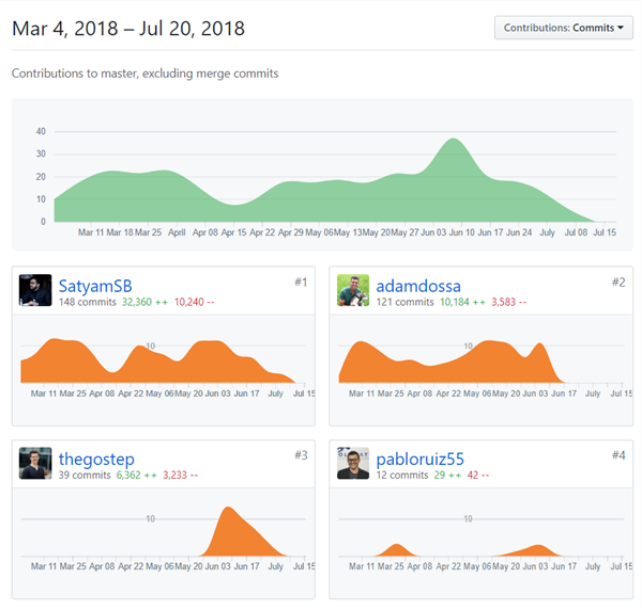Screen dimensions: 642x608
Task: Click the Mar 4, 2018 – Jul 20, 2018 heading
Action: click(129, 29)
